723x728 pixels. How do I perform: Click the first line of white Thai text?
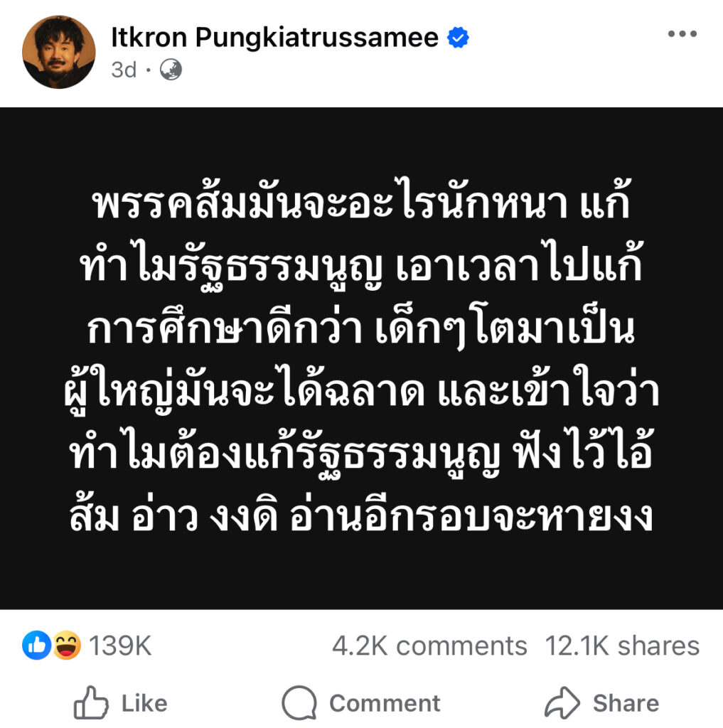361,200
